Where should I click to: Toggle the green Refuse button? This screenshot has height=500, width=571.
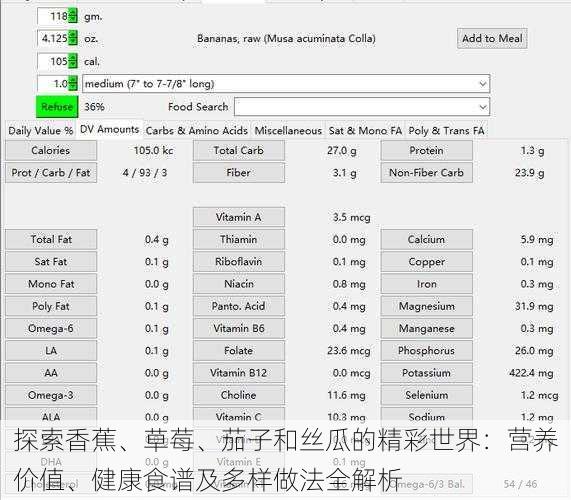(57, 107)
